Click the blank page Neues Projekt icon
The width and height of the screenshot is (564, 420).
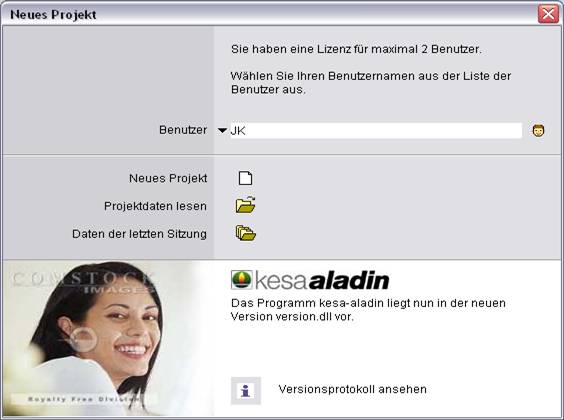245,178
